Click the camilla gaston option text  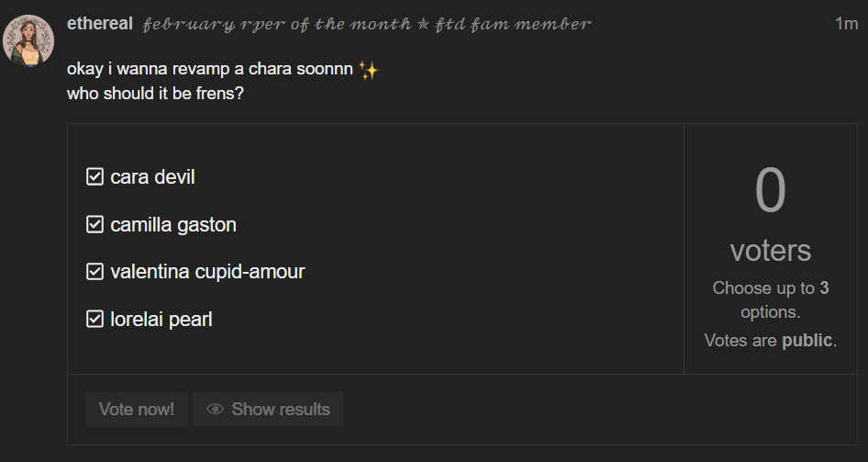pos(173,224)
